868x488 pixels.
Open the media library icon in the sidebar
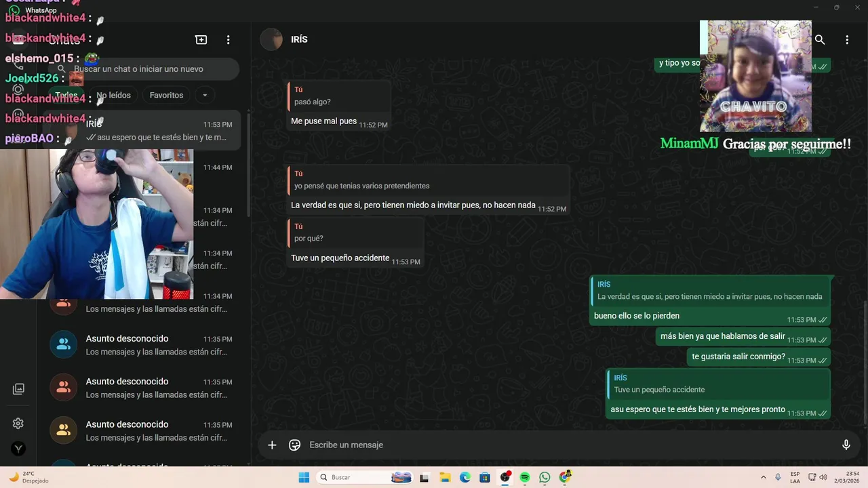pos(18,389)
